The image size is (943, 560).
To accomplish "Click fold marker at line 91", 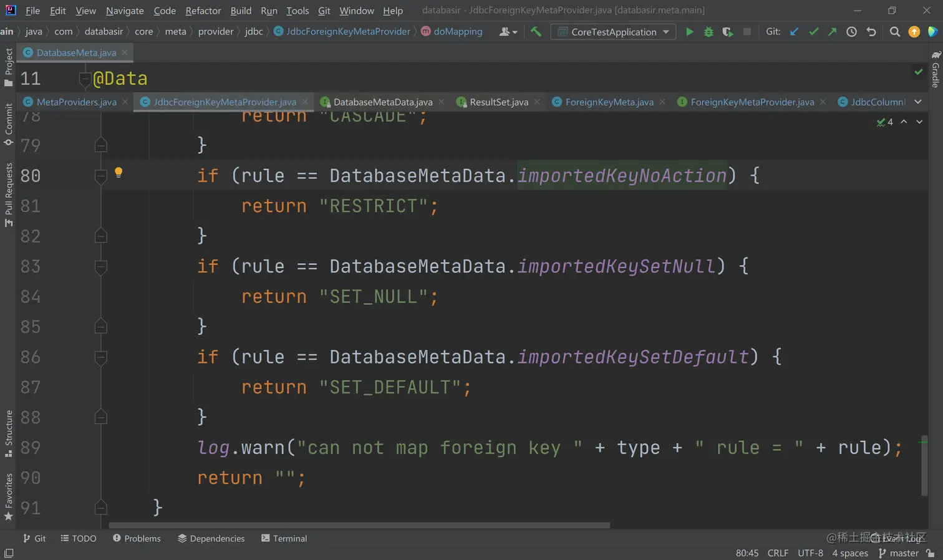I will pyautogui.click(x=101, y=508).
